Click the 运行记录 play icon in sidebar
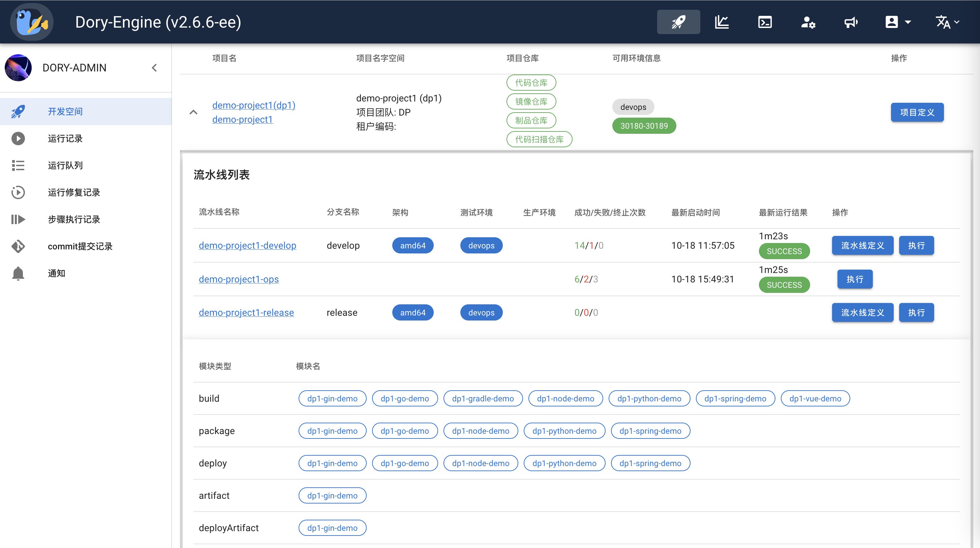980x548 pixels. pos(18,138)
